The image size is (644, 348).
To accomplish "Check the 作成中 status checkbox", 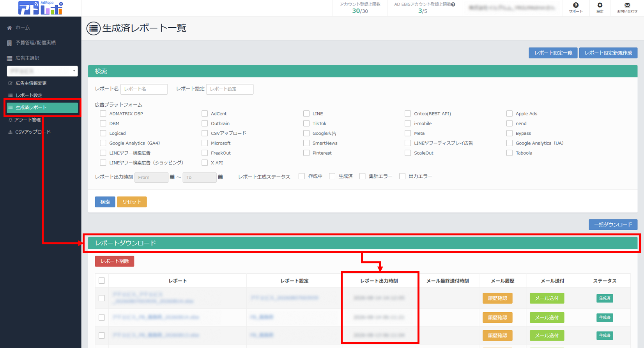I will point(302,177).
